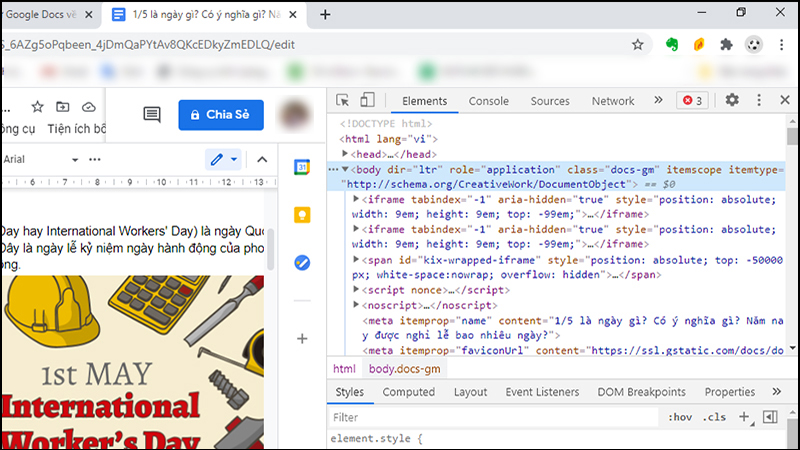Collapse the body element node
Viewport: 800px width, 450px height.
345,169
